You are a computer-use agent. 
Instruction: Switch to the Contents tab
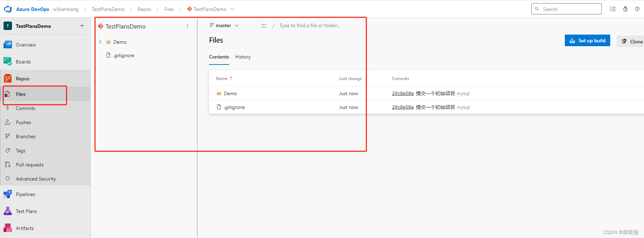[x=219, y=57]
